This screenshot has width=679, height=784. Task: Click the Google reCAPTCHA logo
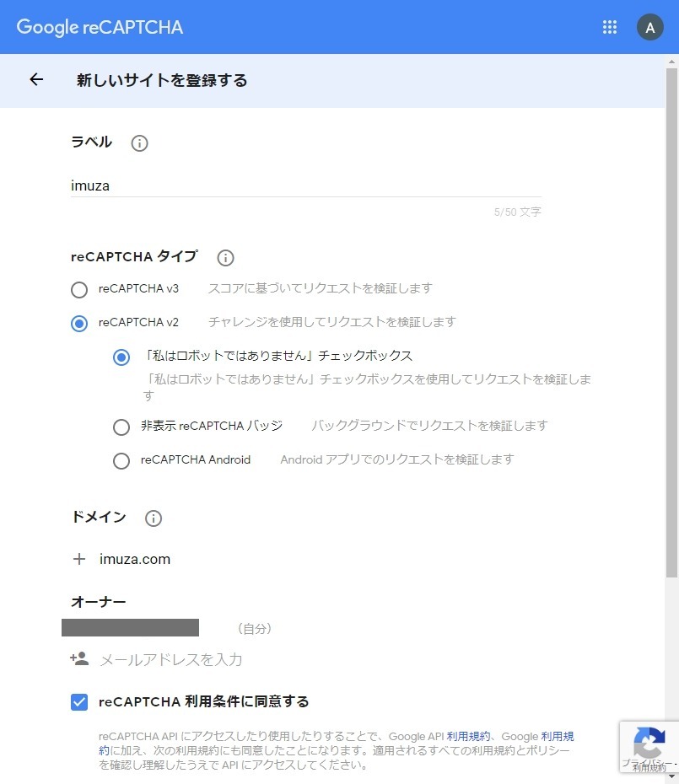point(100,28)
